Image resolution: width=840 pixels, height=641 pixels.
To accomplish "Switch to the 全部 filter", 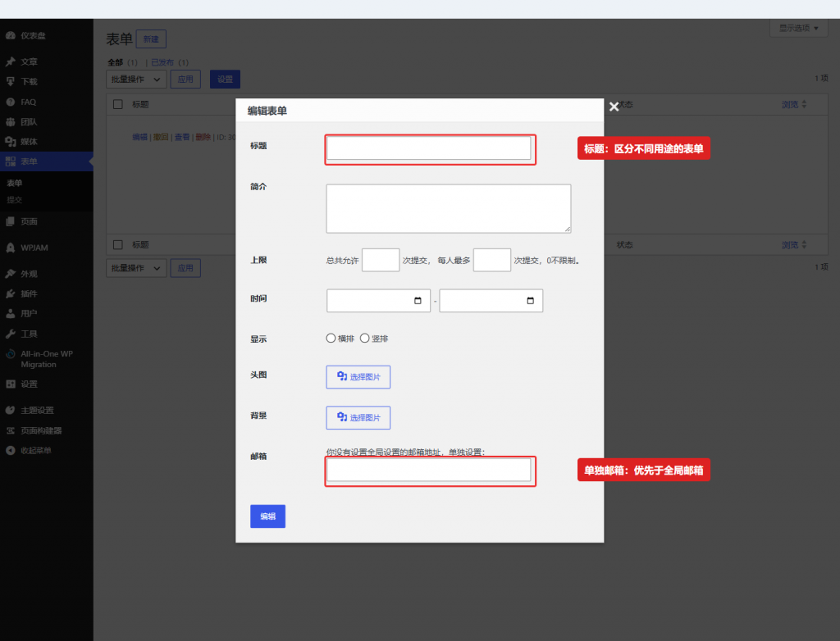I will point(115,62).
